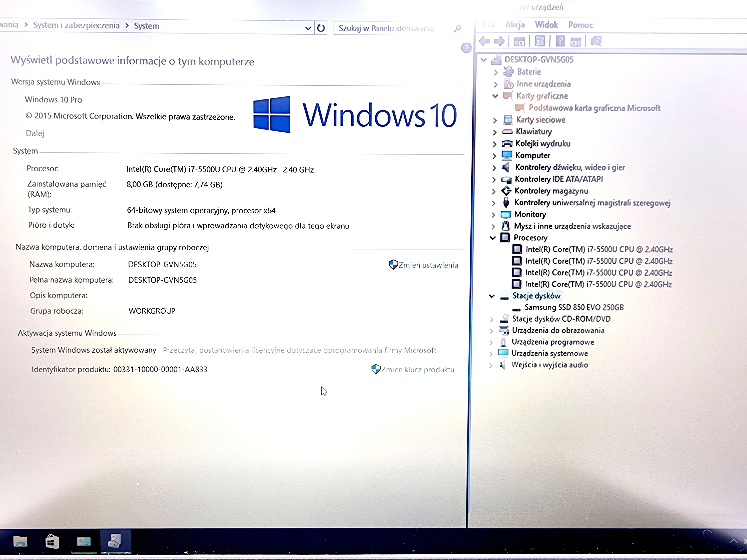Select Podstawowa karta graficzna Microsoft

[594, 108]
